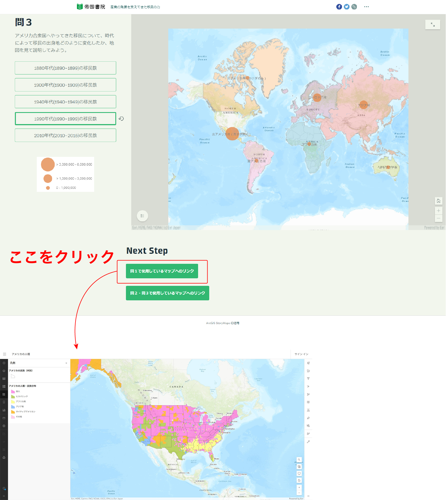Select the active 1990年代 immigrant count button
This screenshot has height=500, width=448.
pos(65,119)
